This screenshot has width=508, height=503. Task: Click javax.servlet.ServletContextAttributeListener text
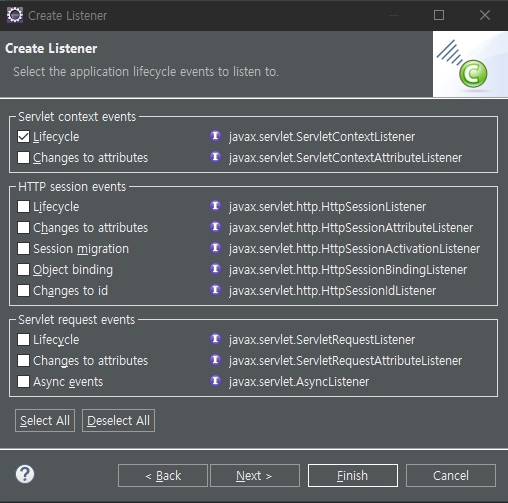pyautogui.click(x=345, y=158)
